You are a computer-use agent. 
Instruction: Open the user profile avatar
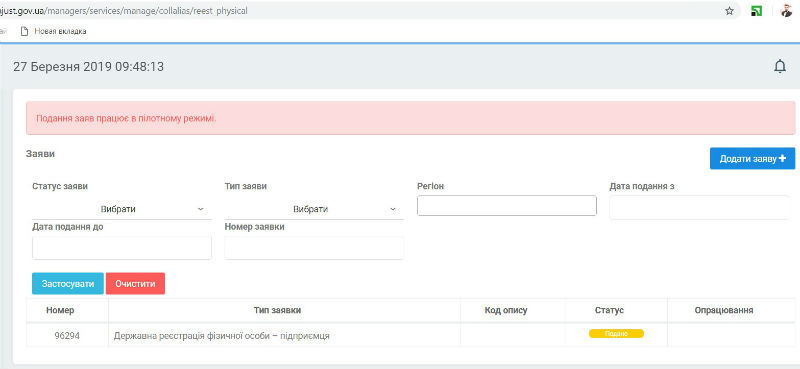[x=786, y=11]
